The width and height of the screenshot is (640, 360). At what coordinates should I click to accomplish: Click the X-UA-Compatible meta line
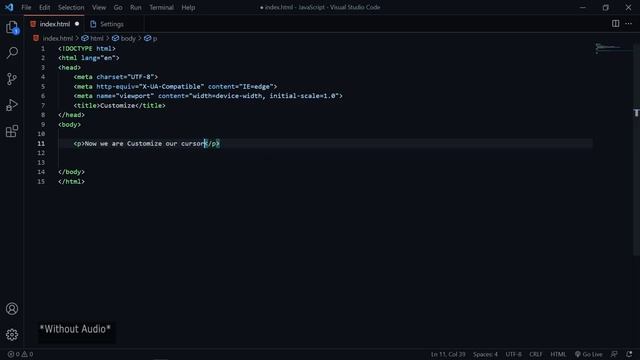tap(175, 87)
